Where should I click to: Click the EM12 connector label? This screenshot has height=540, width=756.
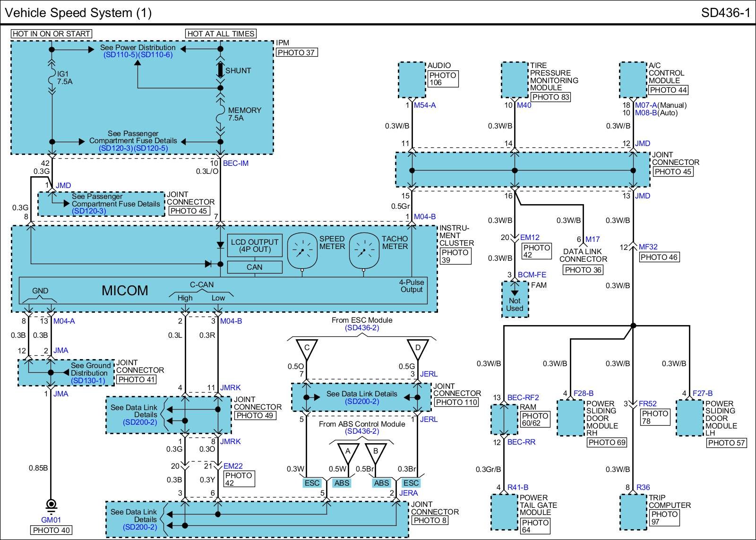point(530,238)
